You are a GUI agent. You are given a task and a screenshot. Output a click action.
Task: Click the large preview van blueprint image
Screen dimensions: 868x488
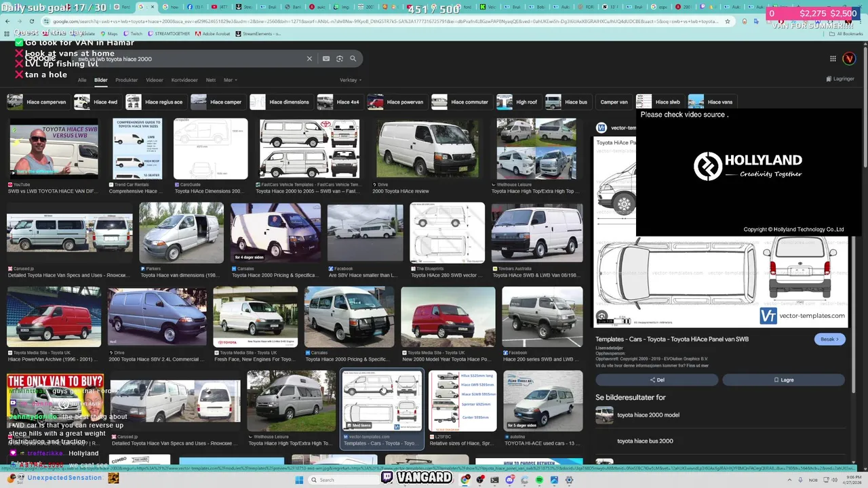pos(720,281)
